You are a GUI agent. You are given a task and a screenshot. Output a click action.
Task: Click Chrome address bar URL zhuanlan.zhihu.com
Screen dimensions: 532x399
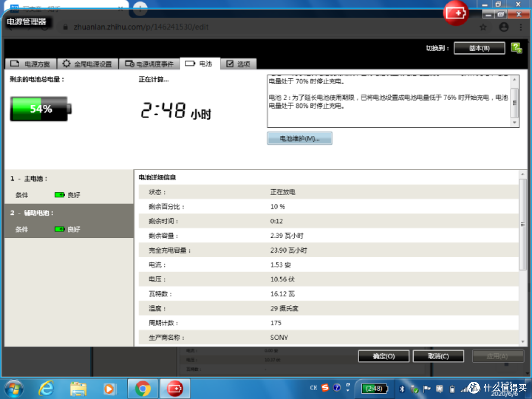(141, 27)
